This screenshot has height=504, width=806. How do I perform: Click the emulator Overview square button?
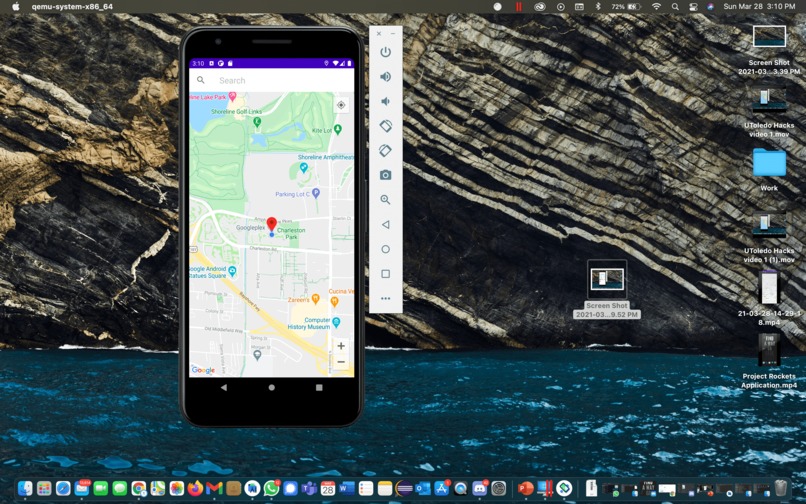[386, 274]
